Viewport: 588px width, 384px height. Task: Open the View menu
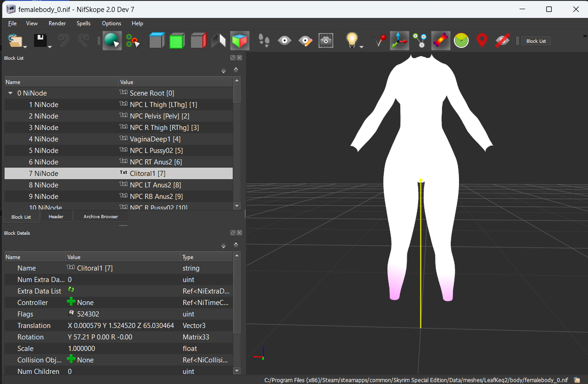[32, 23]
